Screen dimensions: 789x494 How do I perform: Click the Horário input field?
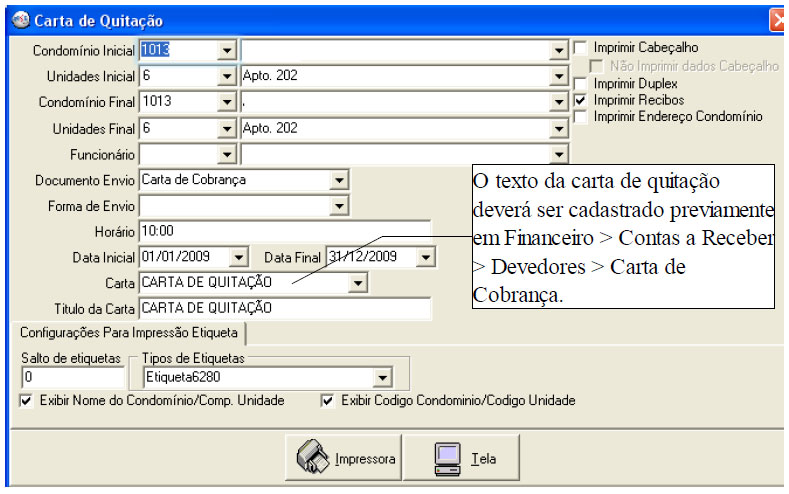point(285,231)
